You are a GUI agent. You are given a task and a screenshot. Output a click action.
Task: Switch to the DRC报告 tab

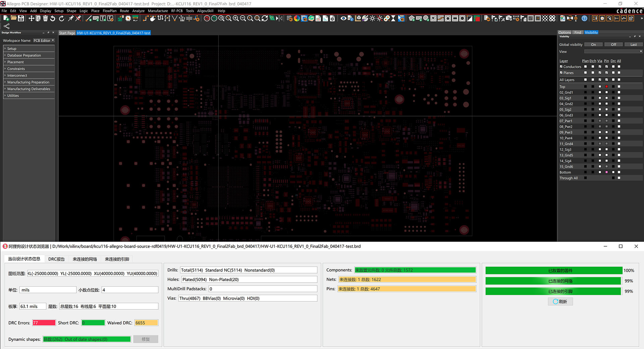(56, 259)
